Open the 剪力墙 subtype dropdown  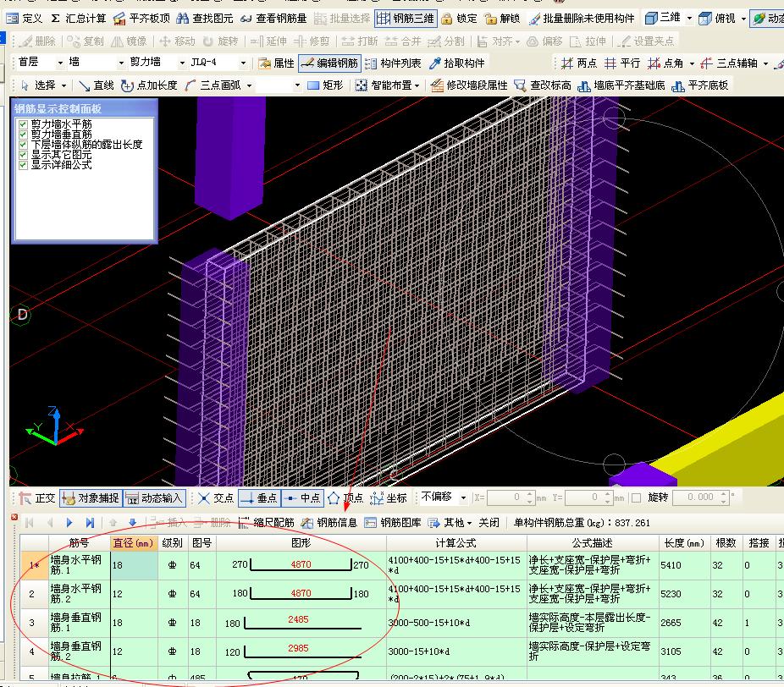click(x=181, y=63)
